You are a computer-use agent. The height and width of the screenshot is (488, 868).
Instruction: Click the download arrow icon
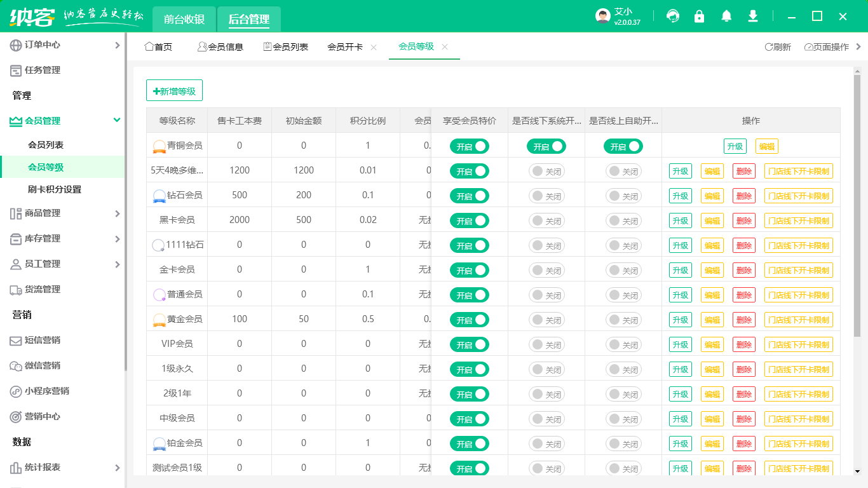point(753,17)
